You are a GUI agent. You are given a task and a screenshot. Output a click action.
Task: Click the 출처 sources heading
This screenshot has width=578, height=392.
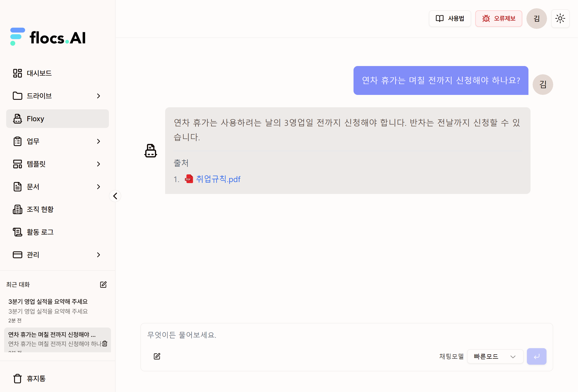click(x=181, y=163)
